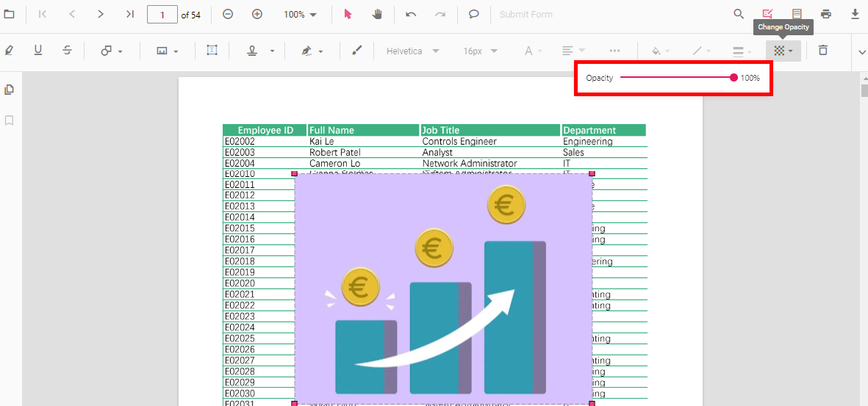
Task: Delete the selected annotation with trash icon
Action: click(823, 51)
